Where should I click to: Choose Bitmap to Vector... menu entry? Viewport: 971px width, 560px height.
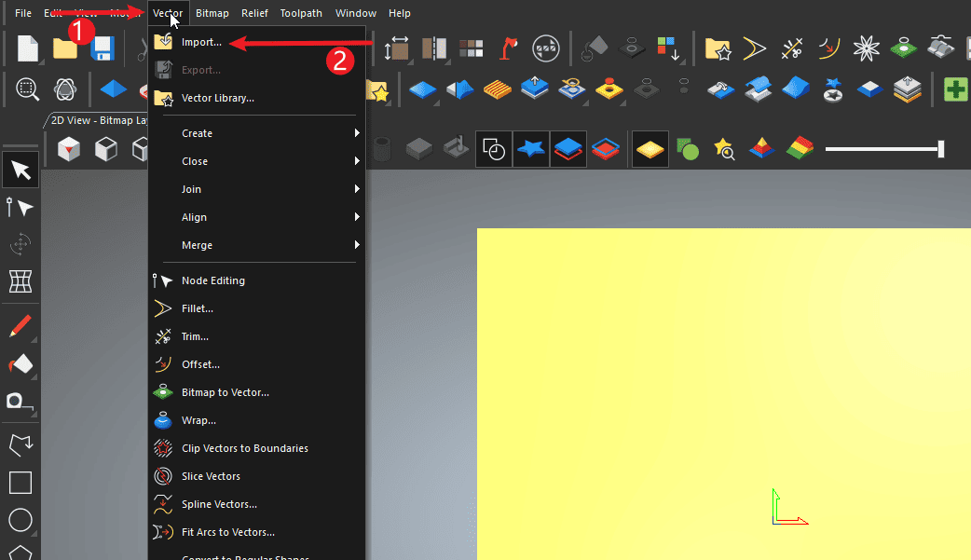click(225, 392)
